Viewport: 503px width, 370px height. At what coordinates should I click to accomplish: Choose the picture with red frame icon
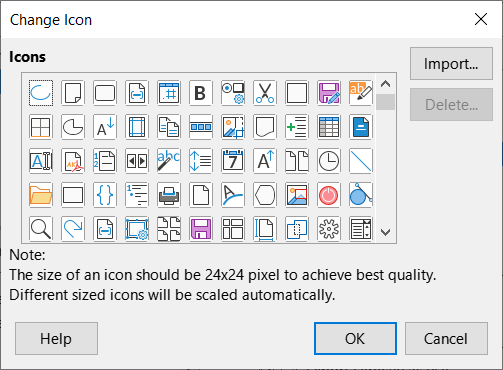[x=297, y=195]
